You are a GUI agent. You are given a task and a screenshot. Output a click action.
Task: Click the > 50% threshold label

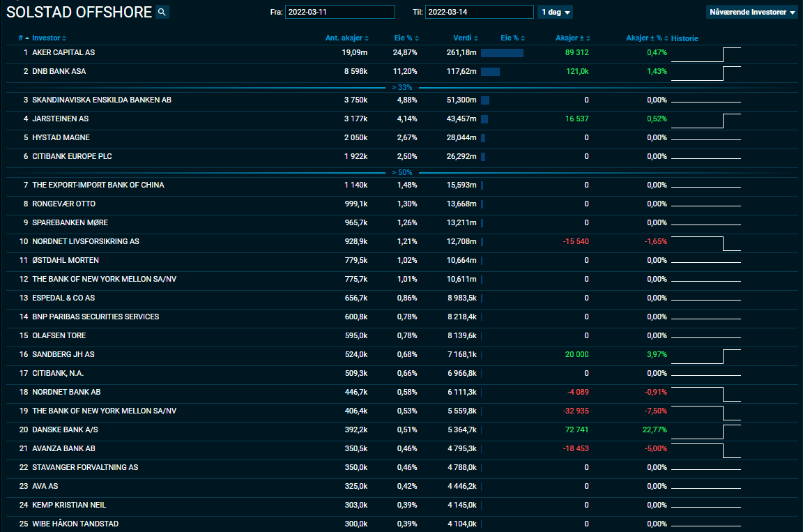[x=402, y=172]
